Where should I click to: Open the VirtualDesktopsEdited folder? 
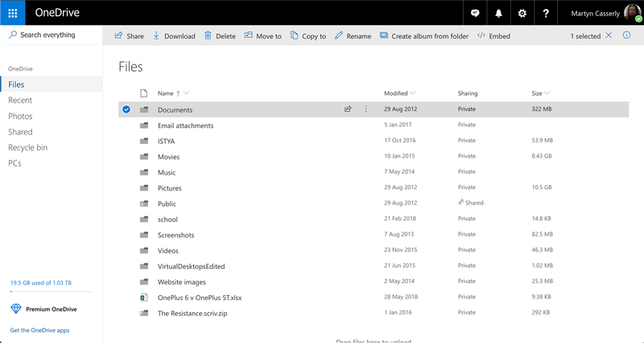coord(192,266)
